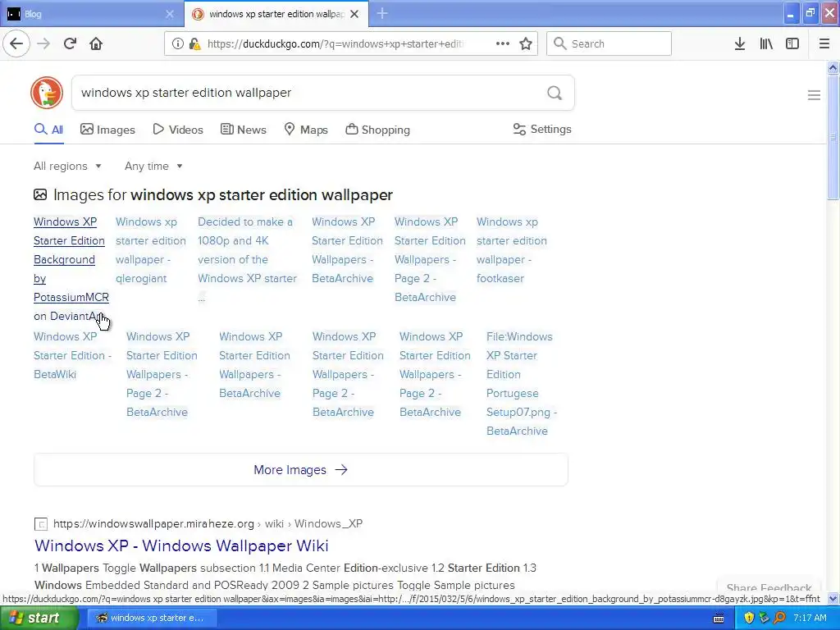
Task: Open the Windows Start menu
Action: [x=39, y=618]
